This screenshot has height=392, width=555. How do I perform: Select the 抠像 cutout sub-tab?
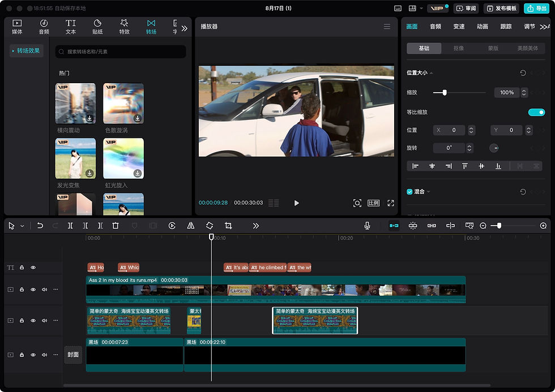tap(459, 48)
